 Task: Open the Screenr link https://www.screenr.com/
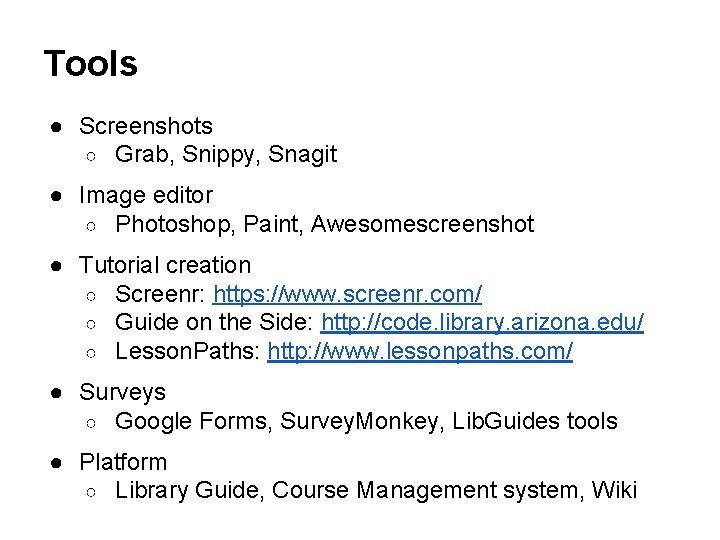click(x=347, y=294)
